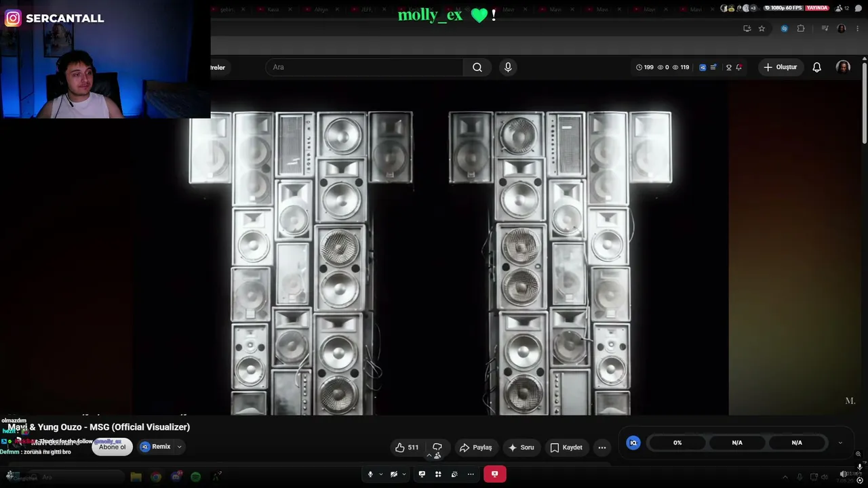Screen dimensions: 868x488
Task: Expand camera options arrow in meeting bar
Action: pos(403,474)
